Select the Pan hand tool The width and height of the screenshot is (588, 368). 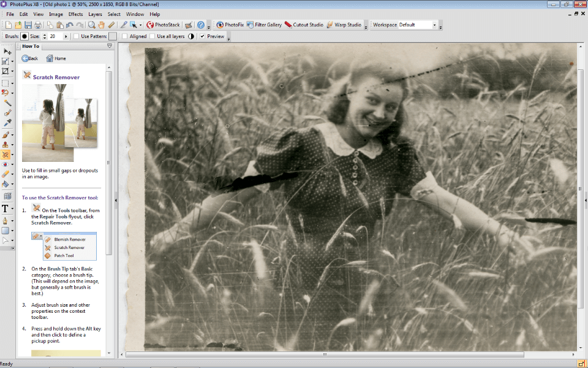(x=101, y=25)
